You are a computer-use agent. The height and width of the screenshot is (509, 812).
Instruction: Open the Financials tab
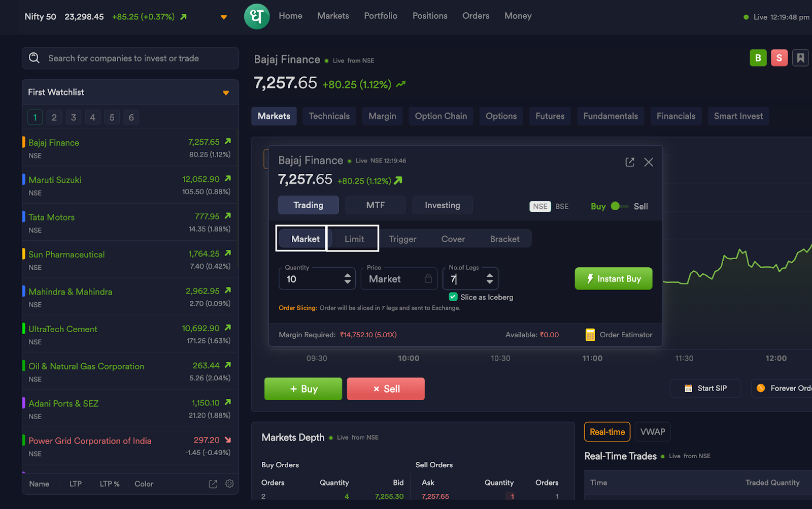pyautogui.click(x=676, y=116)
